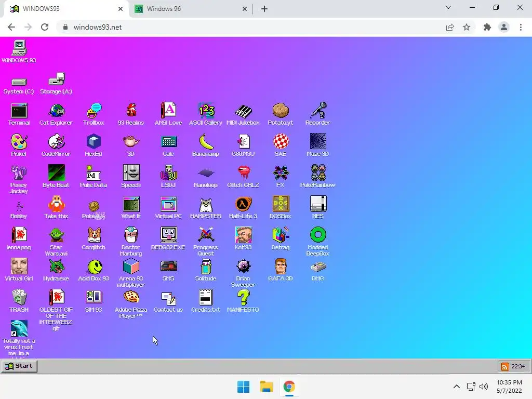Open CodeMirror icon
The image size is (532, 399).
[x=56, y=145]
